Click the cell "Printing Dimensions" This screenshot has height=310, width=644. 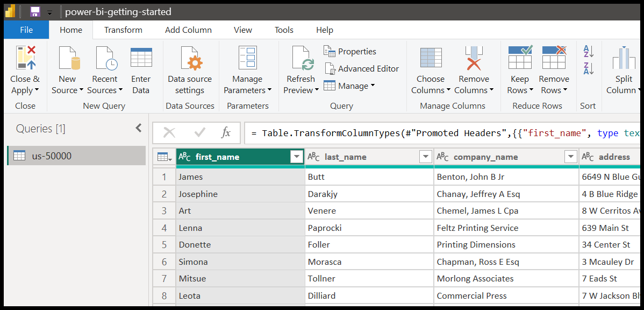506,245
